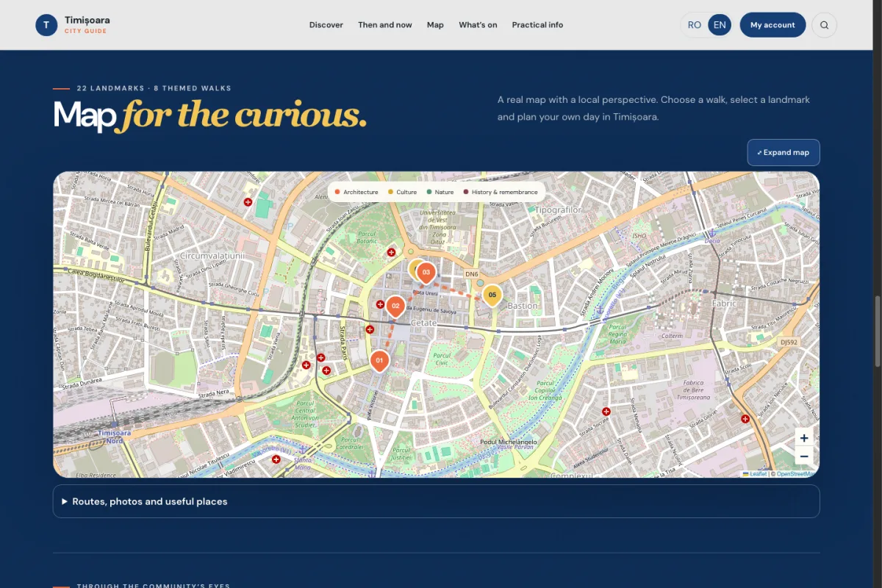The image size is (882, 588).
Task: Click the Expand map button
Action: [x=784, y=153]
